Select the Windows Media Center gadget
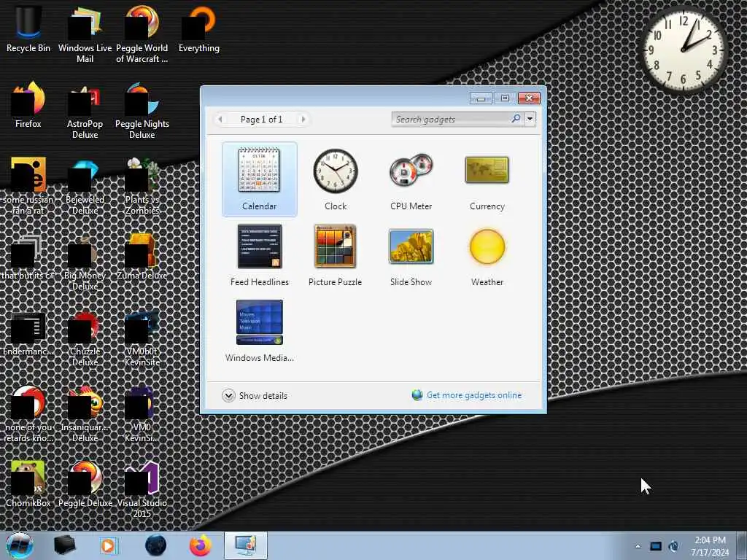The height and width of the screenshot is (560, 747). click(x=259, y=330)
